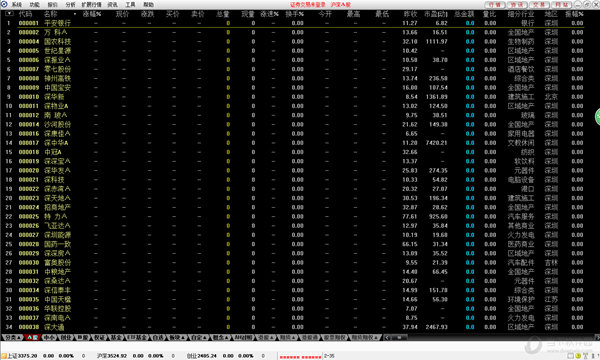The image size is (600, 360).
Task: Open the table corner dropdown arrow near 代码
Action: pyautogui.click(x=9, y=14)
